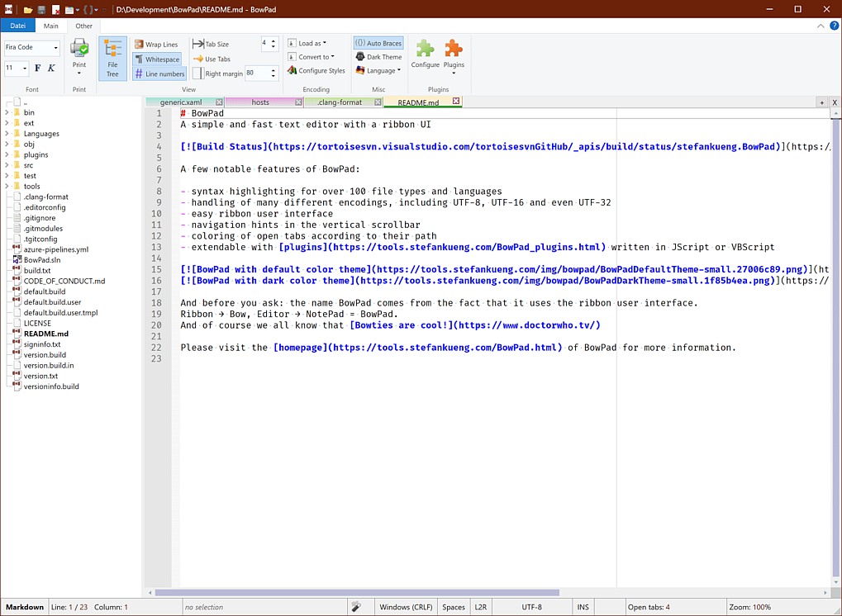This screenshot has height=616, width=842.
Task: Click the Tab Size value field
Action: pyautogui.click(x=265, y=44)
